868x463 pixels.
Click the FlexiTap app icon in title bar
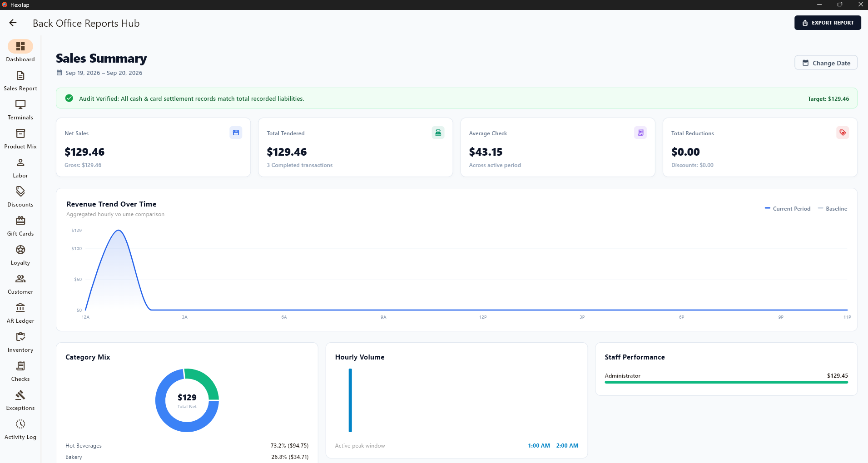pyautogui.click(x=5, y=5)
